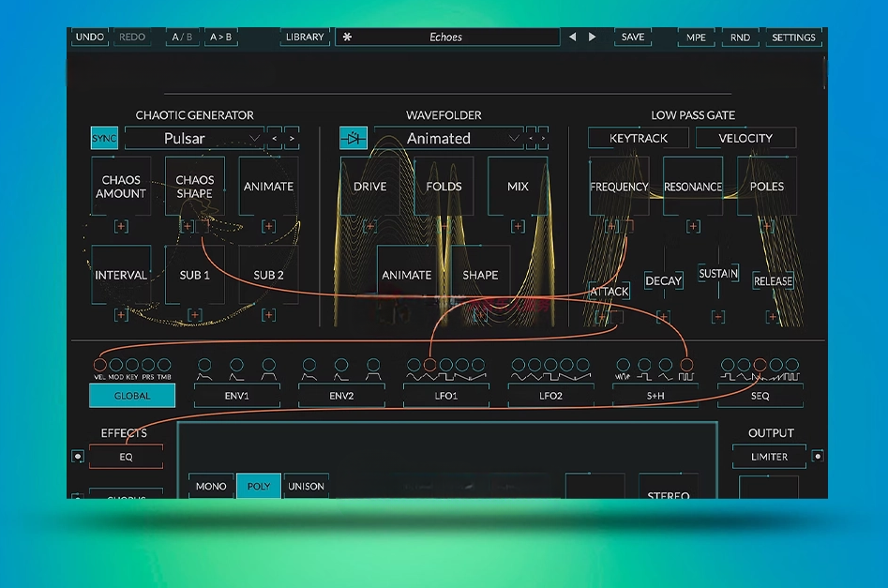This screenshot has height=588, width=888.
Task: Select next Chaotic Generator type
Action: pyautogui.click(x=292, y=138)
